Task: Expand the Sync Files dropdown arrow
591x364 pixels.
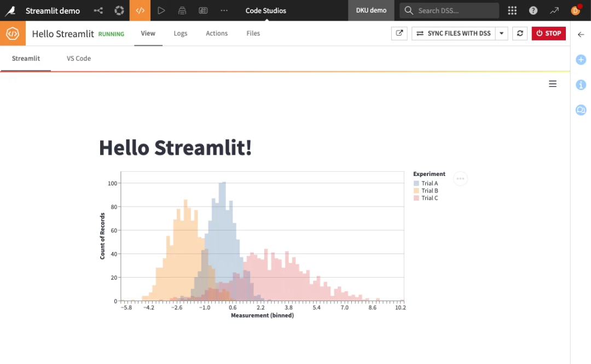Action: 502,33
